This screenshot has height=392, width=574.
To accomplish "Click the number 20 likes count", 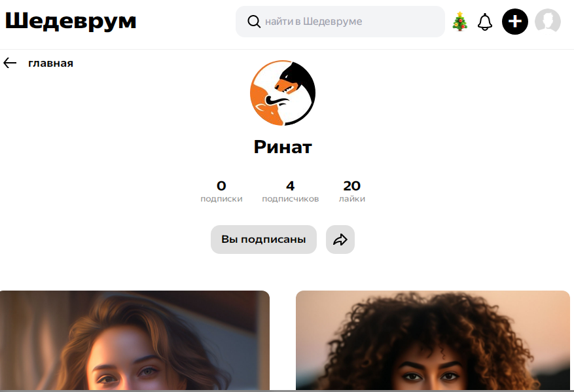I will click(351, 186).
